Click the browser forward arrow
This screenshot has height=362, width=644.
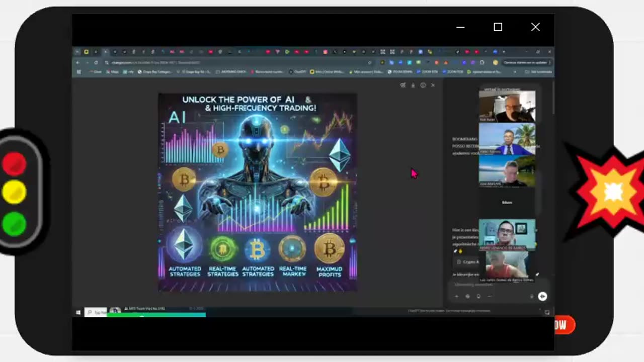click(x=87, y=62)
